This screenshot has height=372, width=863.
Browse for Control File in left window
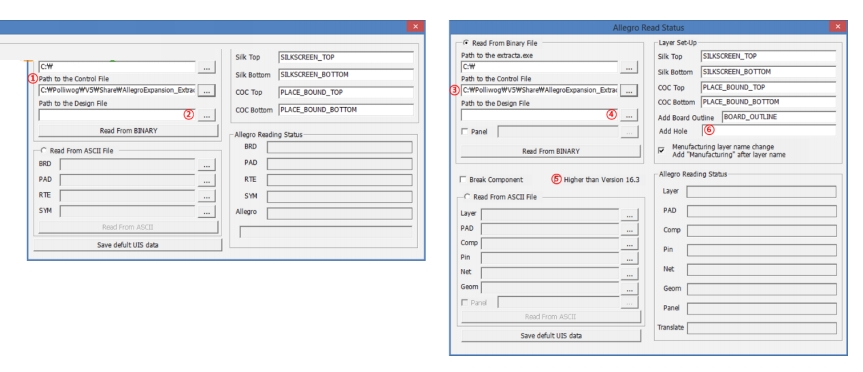point(206,90)
